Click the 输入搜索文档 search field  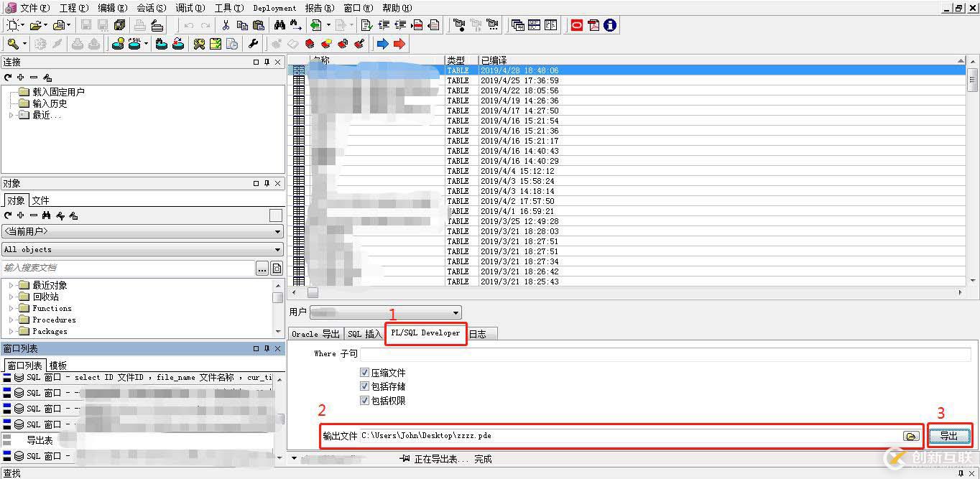point(128,268)
